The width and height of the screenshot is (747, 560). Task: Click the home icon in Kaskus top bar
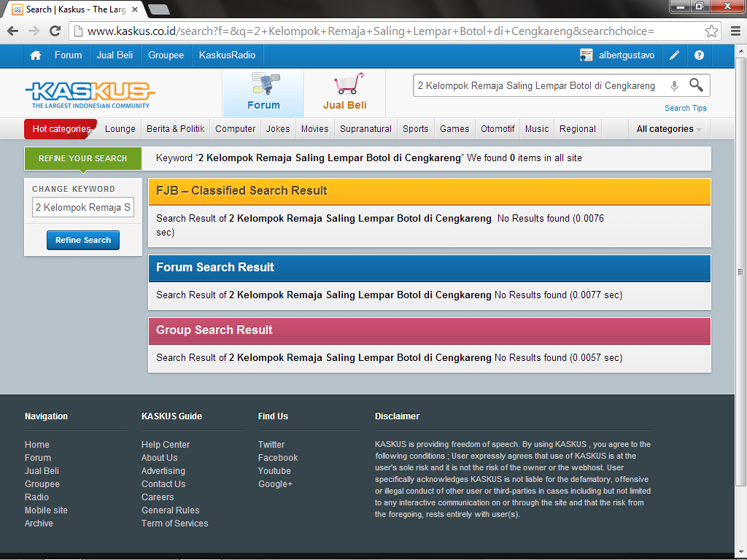[35, 55]
